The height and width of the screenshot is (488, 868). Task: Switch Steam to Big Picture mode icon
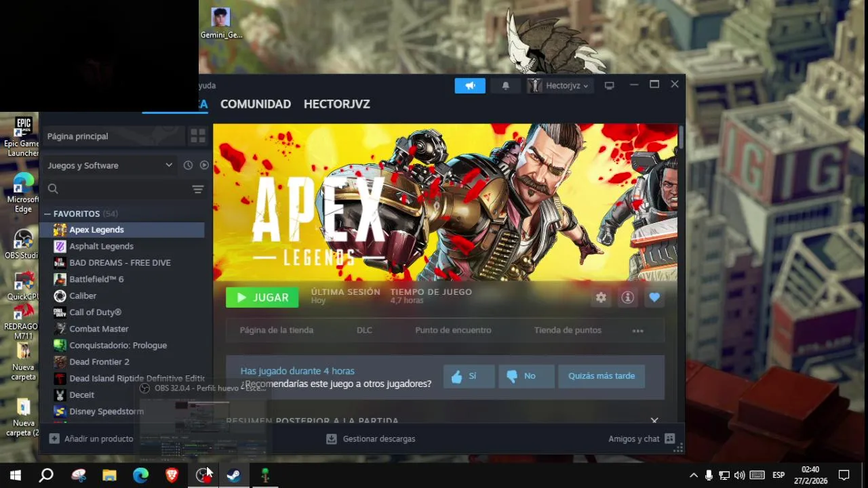click(x=609, y=85)
